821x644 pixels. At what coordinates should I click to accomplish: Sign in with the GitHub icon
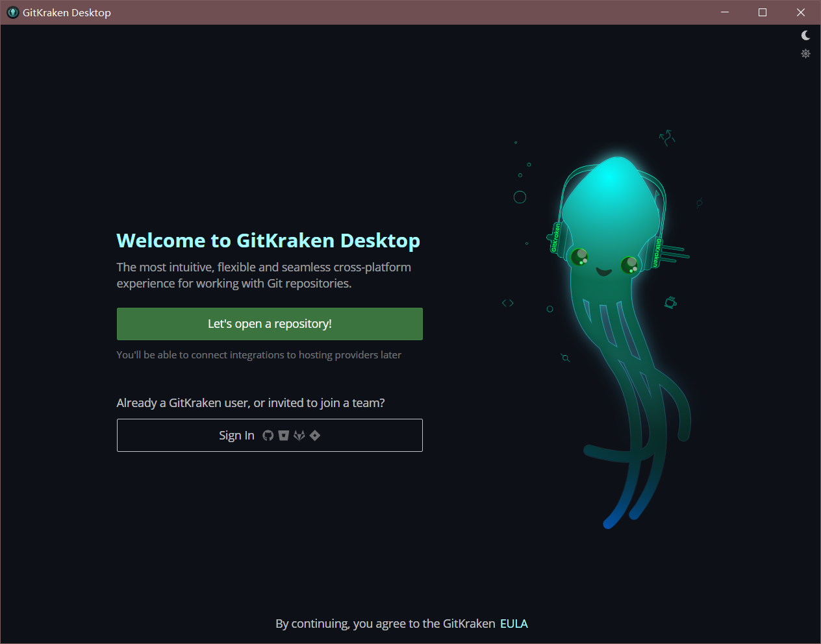(268, 435)
